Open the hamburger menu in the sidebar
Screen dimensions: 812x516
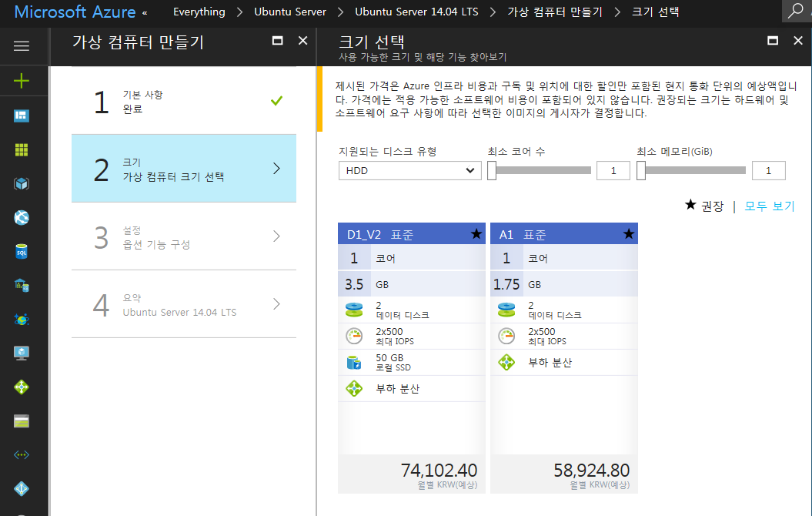(x=22, y=46)
